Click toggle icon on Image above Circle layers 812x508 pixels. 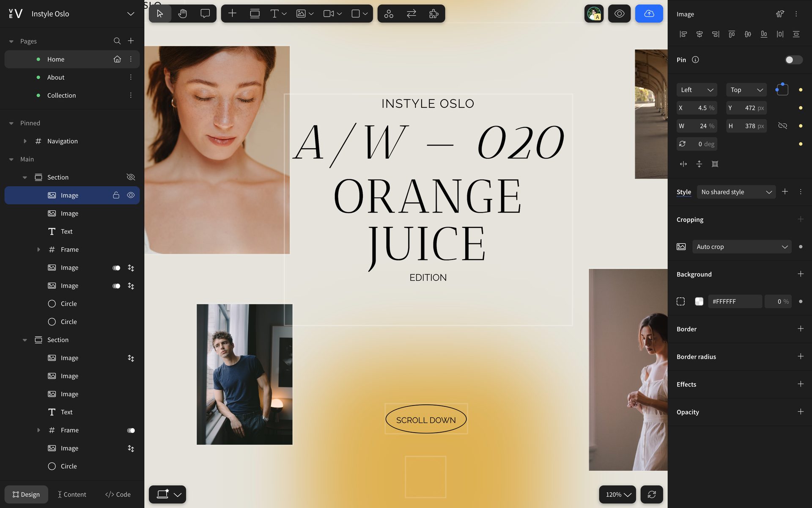(x=116, y=286)
